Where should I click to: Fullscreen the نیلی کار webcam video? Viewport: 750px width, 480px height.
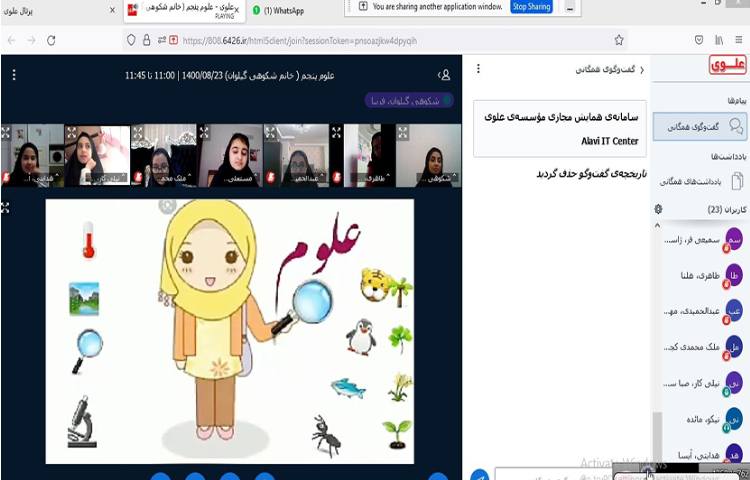pyautogui.click(x=71, y=132)
